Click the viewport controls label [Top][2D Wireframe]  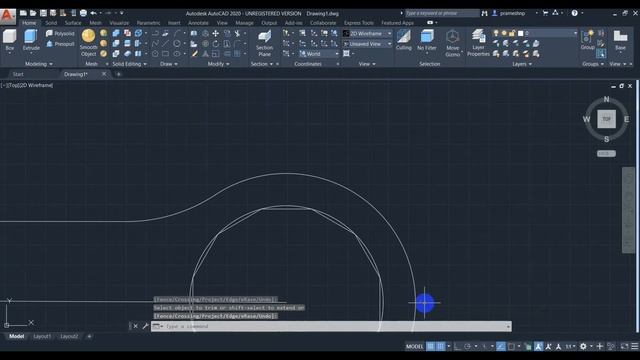pyautogui.click(x=27, y=85)
